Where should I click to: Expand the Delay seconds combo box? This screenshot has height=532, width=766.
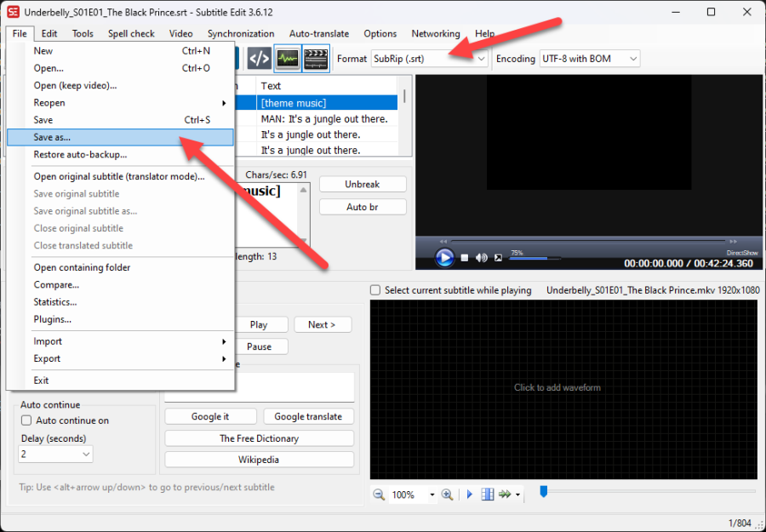click(85, 455)
